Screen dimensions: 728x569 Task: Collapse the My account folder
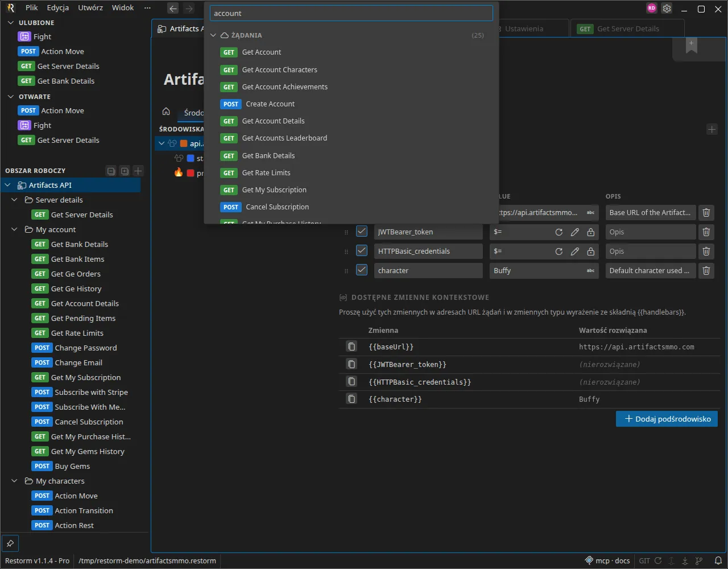15,229
